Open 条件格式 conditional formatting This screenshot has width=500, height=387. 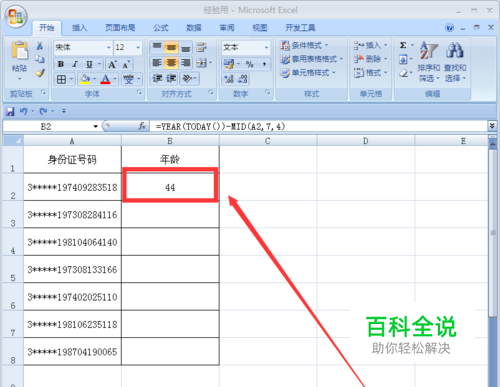(x=304, y=45)
